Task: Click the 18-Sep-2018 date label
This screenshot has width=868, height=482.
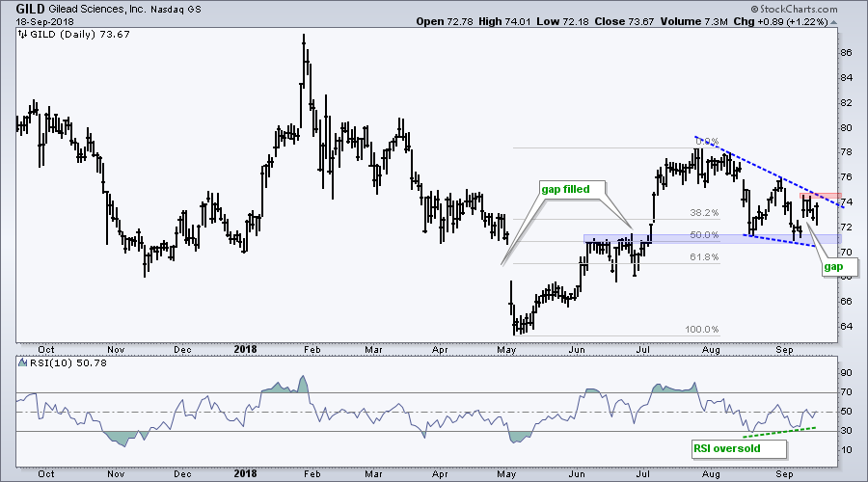Action: [x=44, y=22]
